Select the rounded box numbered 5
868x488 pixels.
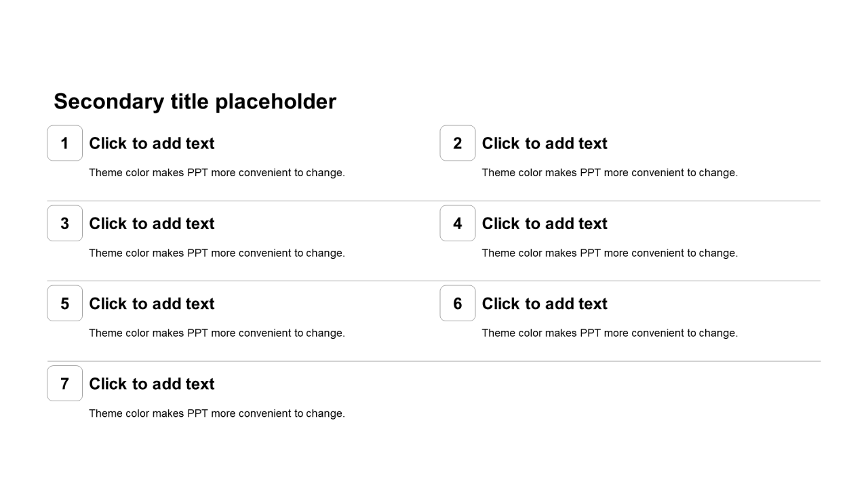coord(65,304)
